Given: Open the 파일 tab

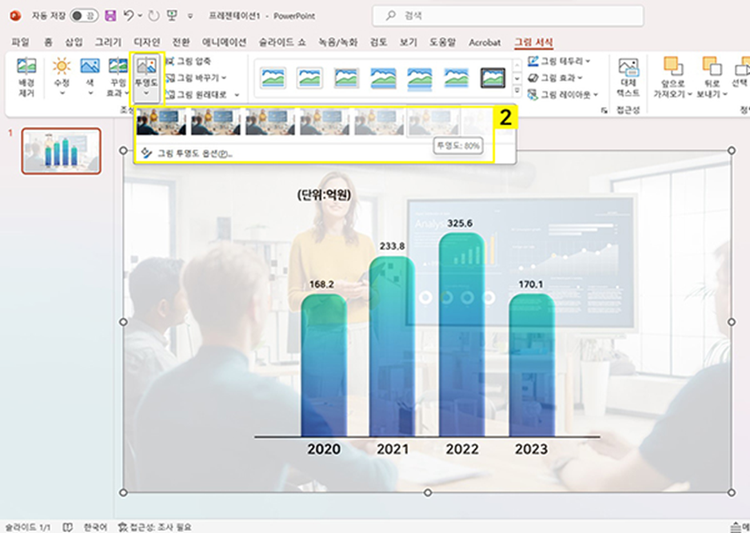Looking at the screenshot, I should point(21,42).
